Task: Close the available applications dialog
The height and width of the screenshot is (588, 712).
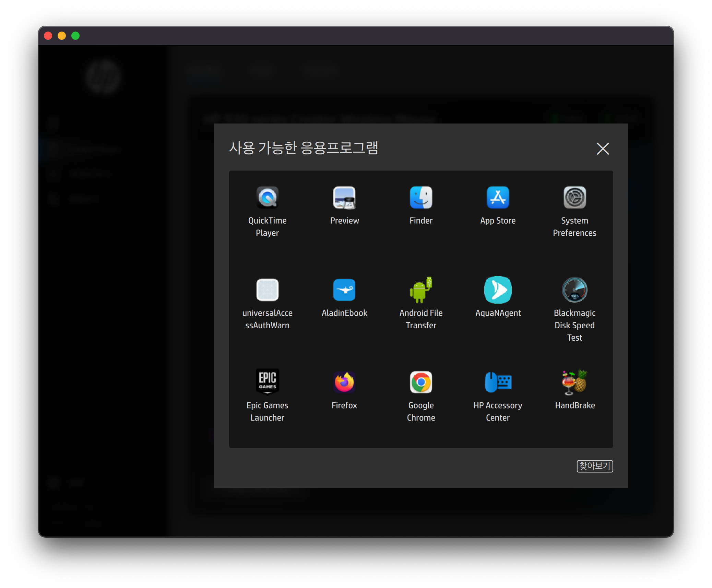Action: (x=603, y=149)
